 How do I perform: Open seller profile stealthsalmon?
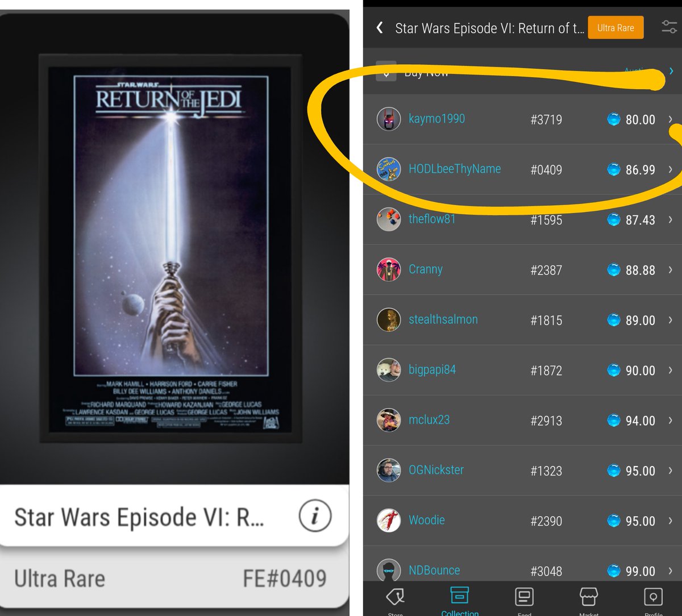(x=443, y=319)
